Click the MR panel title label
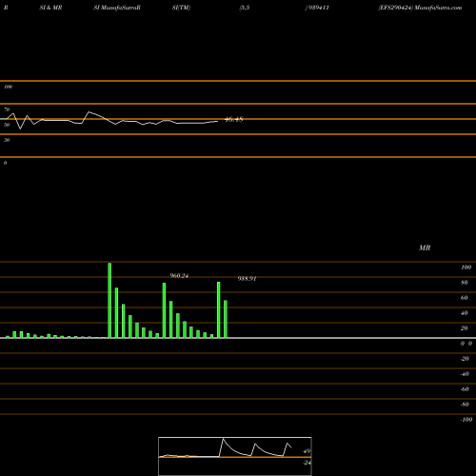 pos(425,248)
